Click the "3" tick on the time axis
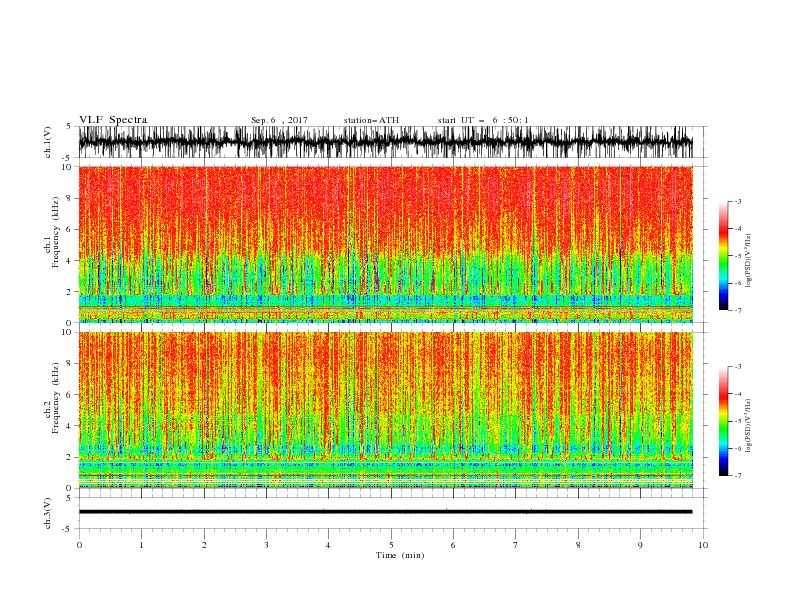792x612 pixels. [266, 545]
